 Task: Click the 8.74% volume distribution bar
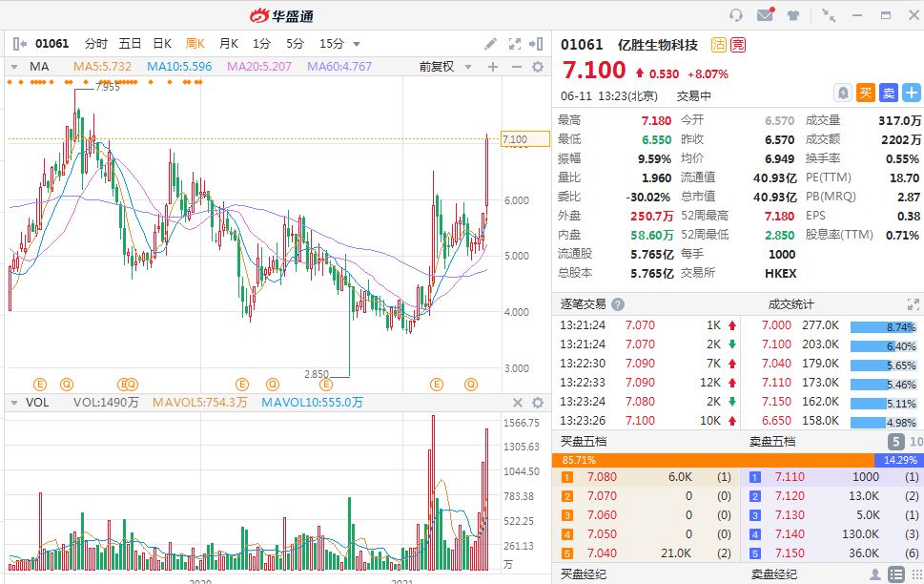pyautogui.click(x=883, y=326)
